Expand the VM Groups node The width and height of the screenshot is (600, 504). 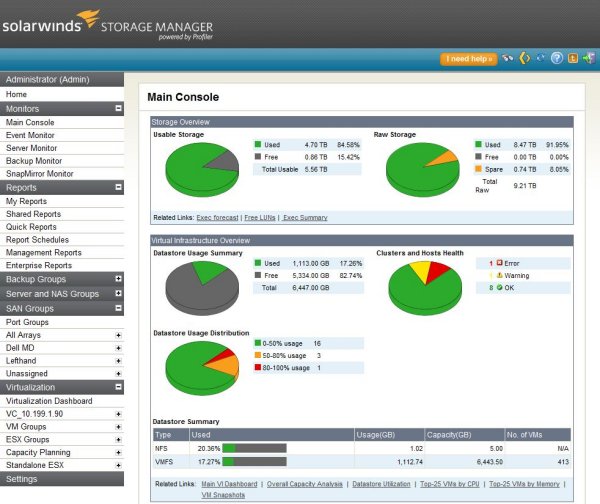[x=119, y=427]
